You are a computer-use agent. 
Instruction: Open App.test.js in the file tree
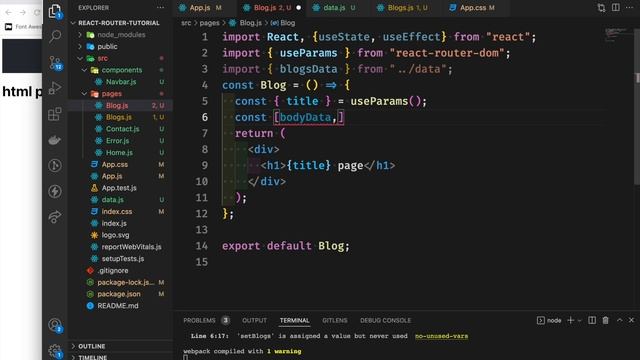click(x=120, y=188)
